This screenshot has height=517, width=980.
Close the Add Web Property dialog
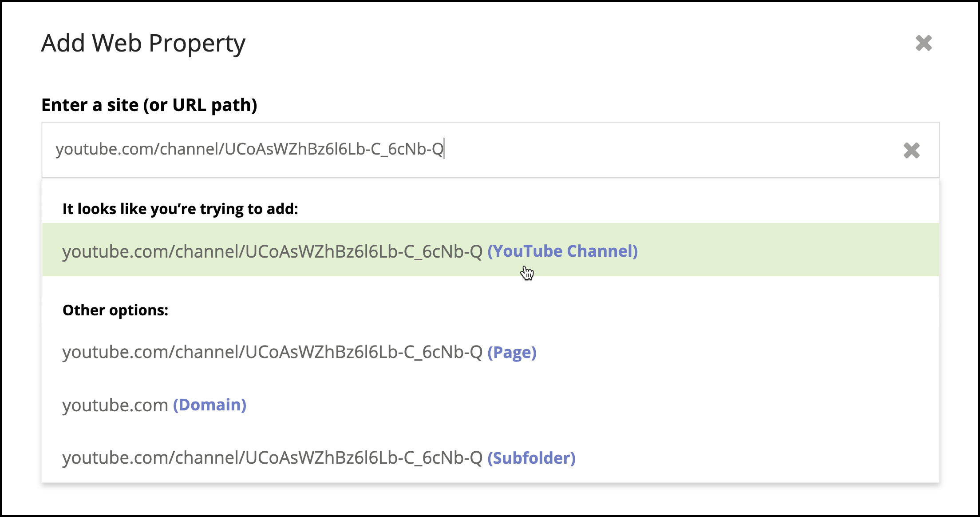924,43
